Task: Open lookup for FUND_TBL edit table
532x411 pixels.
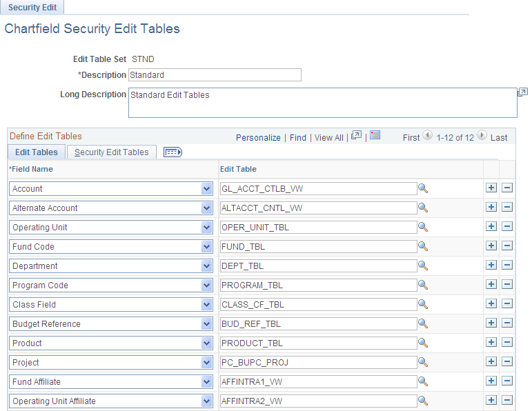Action: (x=423, y=246)
